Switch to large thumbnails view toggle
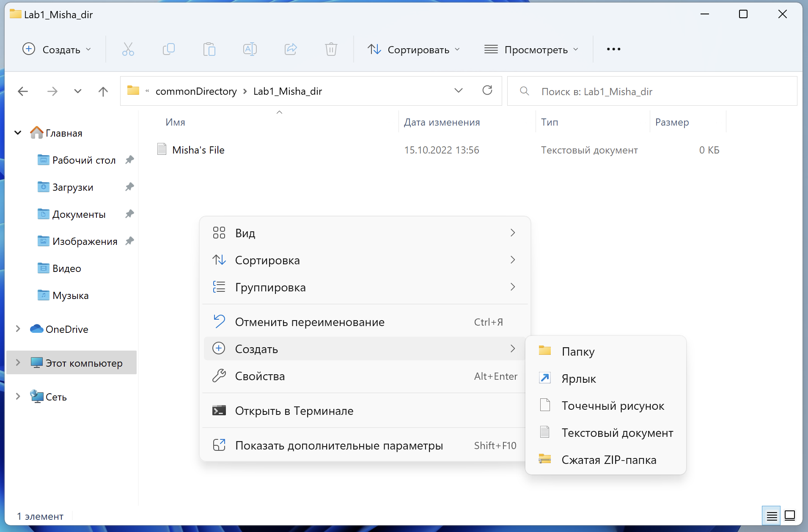808x532 pixels. click(x=790, y=516)
